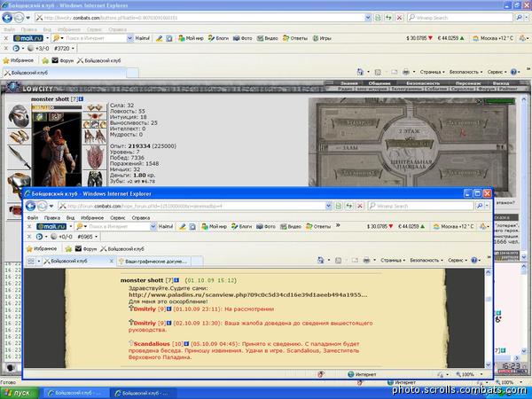Select Бойцовский клуб tab in front window
Image resolution: width=532 pixels, height=399 pixels.
(76, 261)
